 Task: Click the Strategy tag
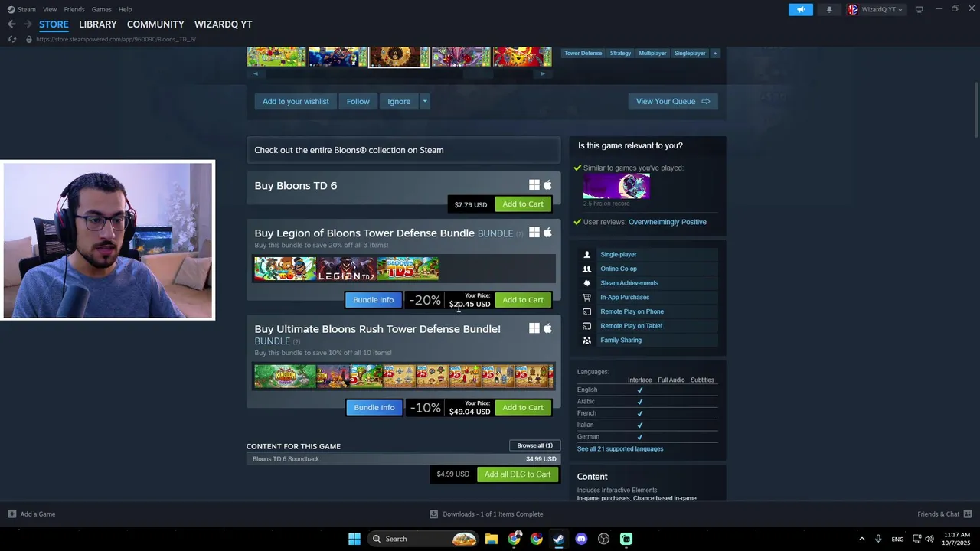coord(620,54)
